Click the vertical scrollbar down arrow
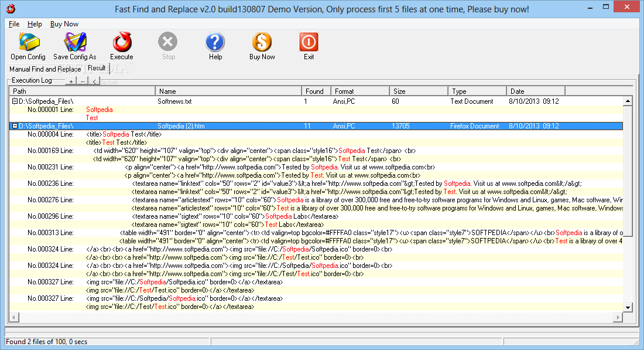 pos(628,307)
